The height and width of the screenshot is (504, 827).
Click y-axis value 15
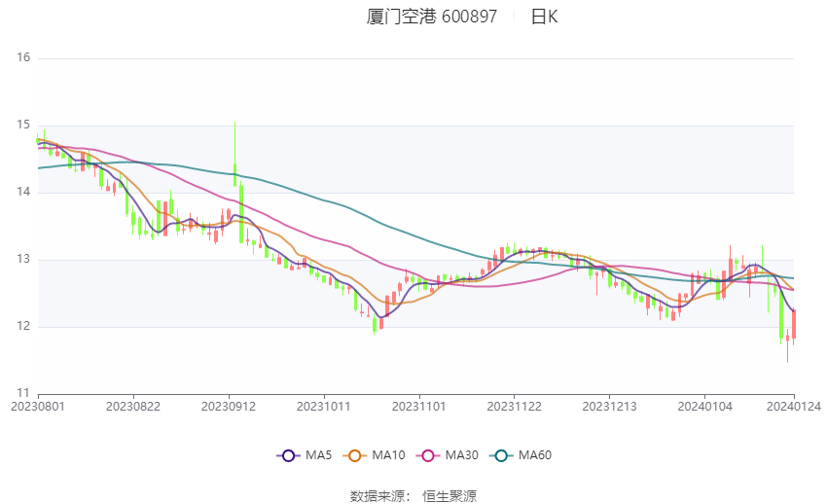pyautogui.click(x=23, y=125)
